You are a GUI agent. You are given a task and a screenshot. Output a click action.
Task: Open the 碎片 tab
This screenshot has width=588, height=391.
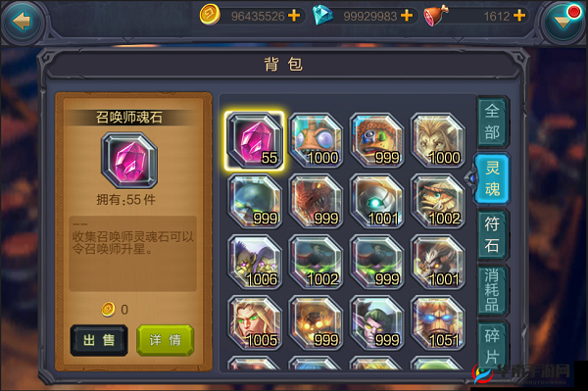click(x=492, y=346)
